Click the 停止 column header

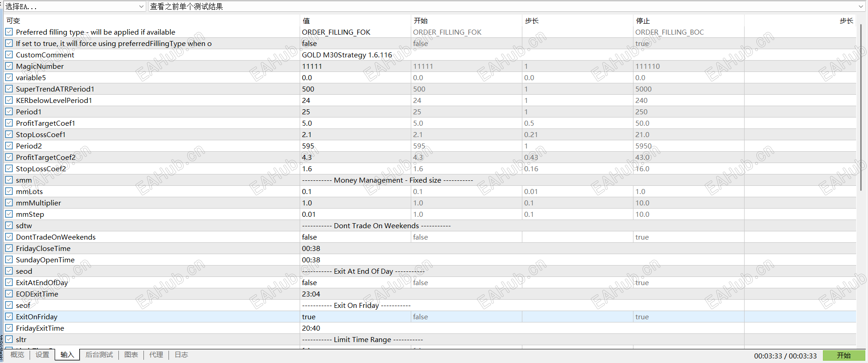click(x=643, y=20)
